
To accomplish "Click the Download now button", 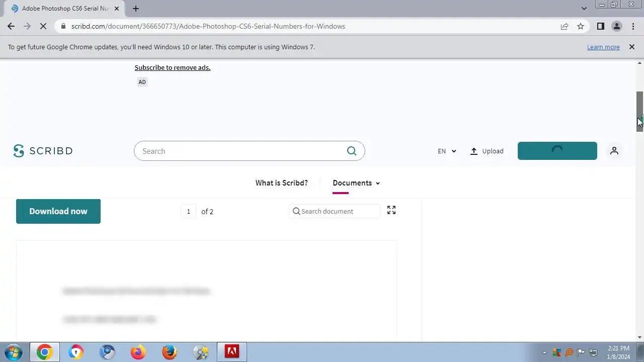I will click(58, 211).
